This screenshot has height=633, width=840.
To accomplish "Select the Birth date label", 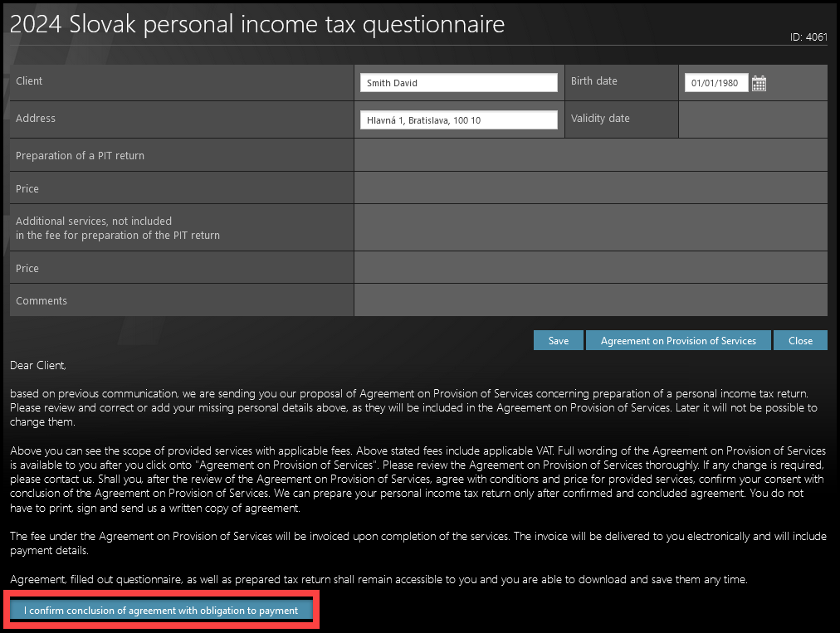I will click(x=593, y=81).
